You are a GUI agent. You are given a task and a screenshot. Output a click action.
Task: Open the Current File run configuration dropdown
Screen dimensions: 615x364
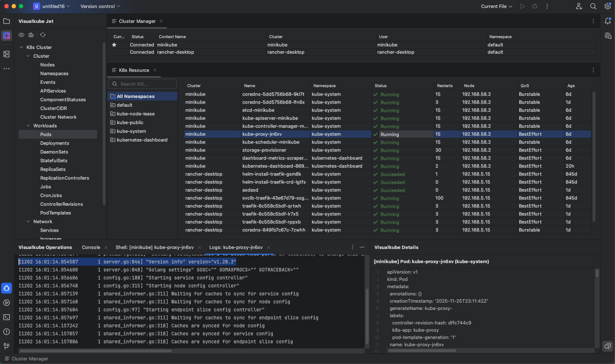pos(496,6)
